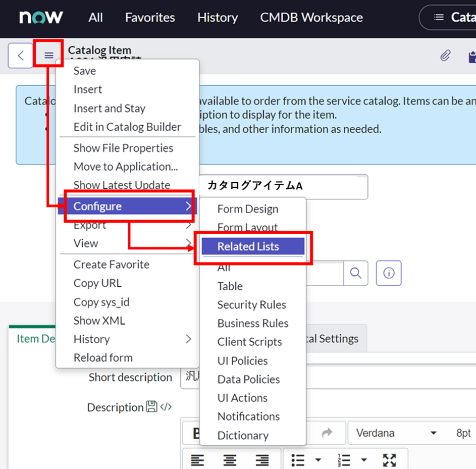
Task: Expand the Export submenu
Action: (x=128, y=225)
